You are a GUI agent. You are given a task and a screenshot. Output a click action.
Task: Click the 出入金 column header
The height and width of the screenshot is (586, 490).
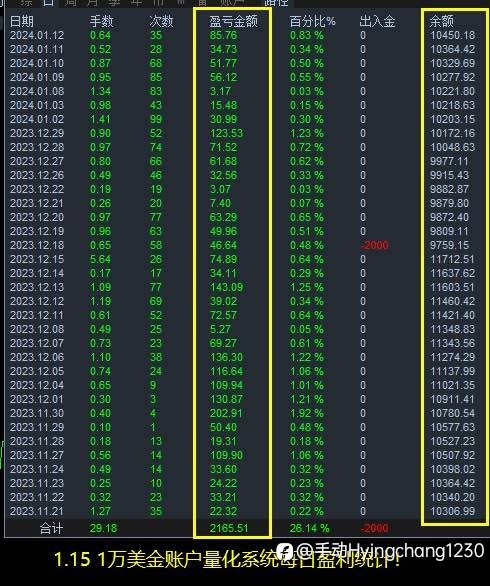(x=377, y=21)
